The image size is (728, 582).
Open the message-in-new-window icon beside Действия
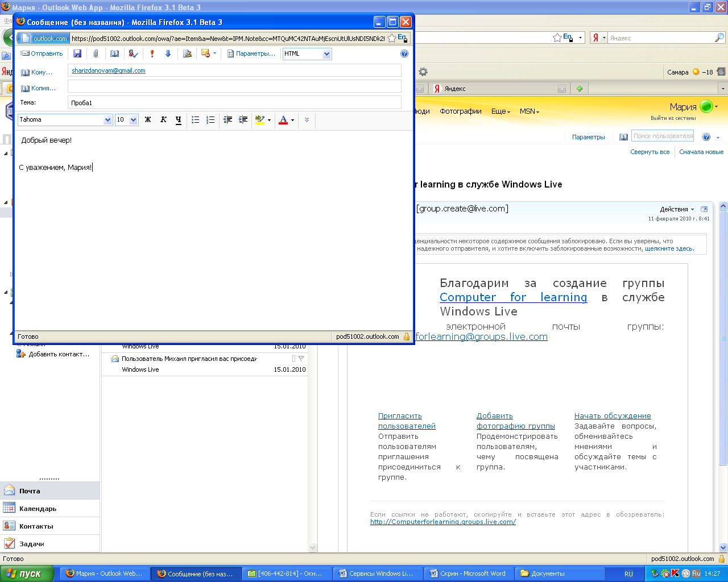(x=704, y=209)
